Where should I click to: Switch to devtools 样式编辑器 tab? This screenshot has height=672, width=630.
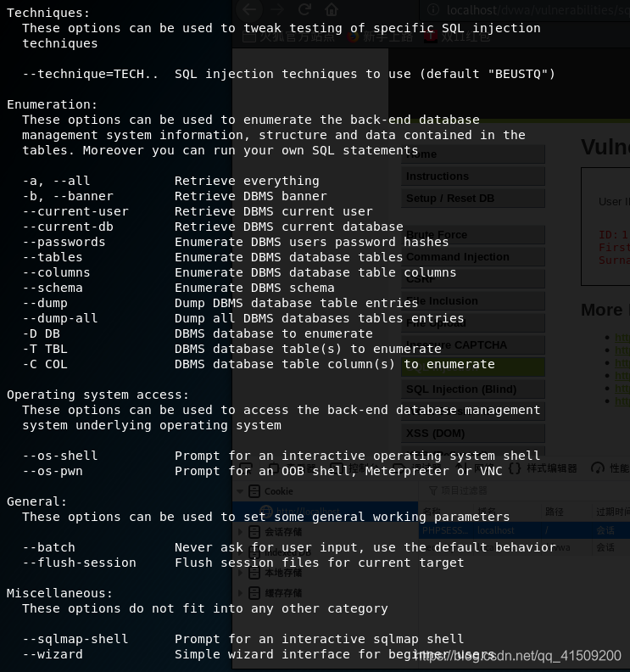point(543,468)
